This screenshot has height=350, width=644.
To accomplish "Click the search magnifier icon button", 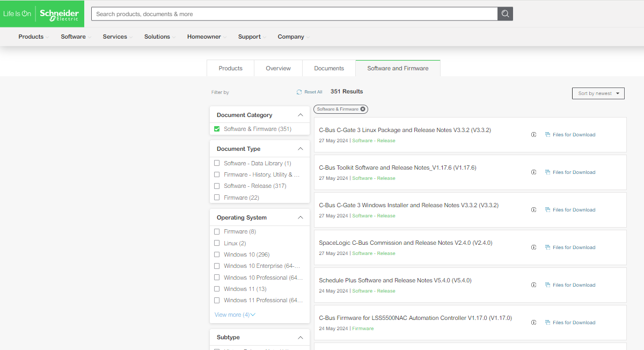I will point(505,14).
